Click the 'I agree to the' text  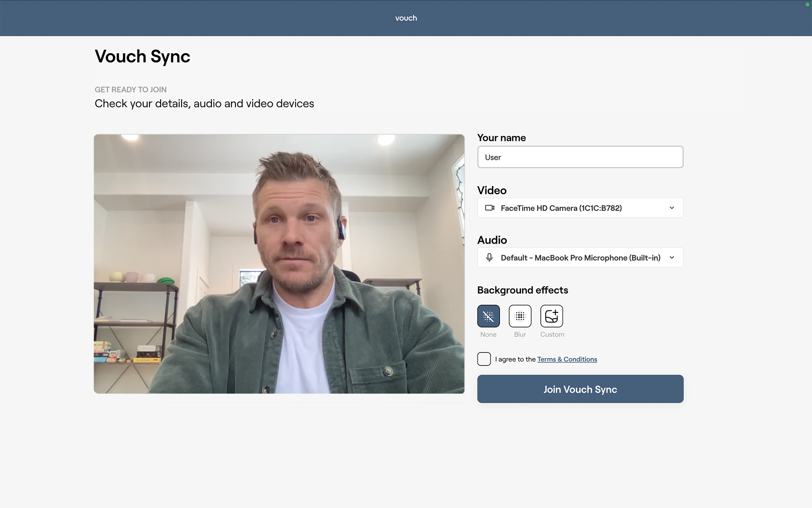pos(515,359)
